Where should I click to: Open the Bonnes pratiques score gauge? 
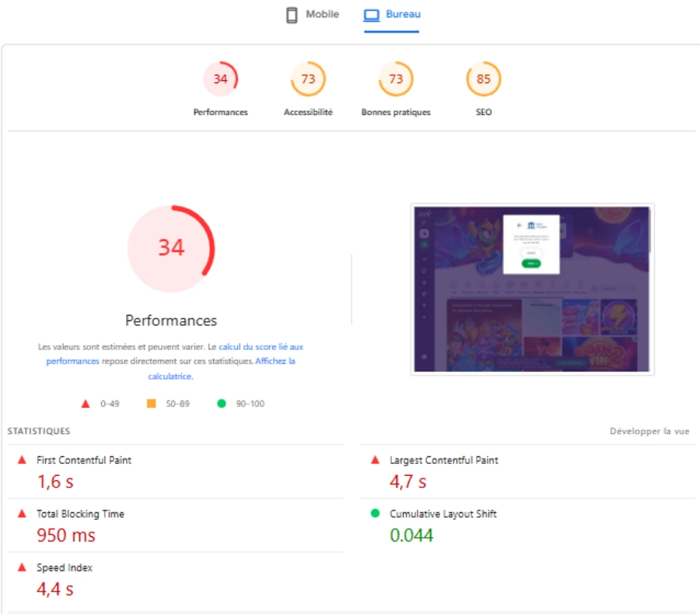coord(396,79)
